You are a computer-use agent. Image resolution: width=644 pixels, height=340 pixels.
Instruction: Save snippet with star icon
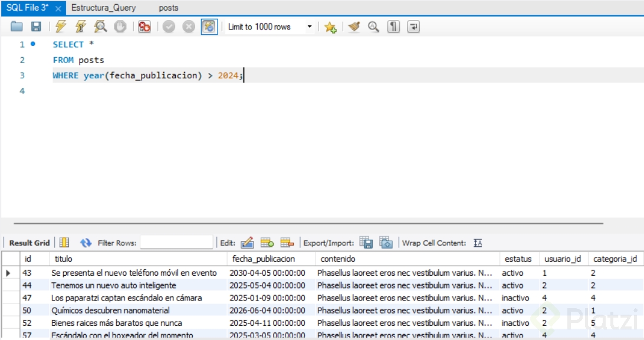[x=330, y=27]
